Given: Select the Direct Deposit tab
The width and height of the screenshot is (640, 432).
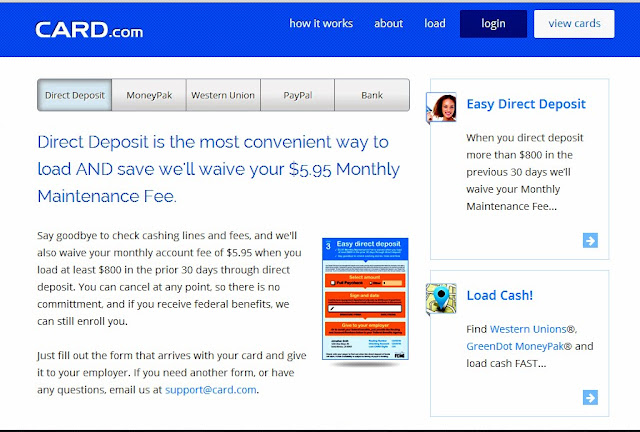Looking at the screenshot, I should pyautogui.click(x=75, y=95).
